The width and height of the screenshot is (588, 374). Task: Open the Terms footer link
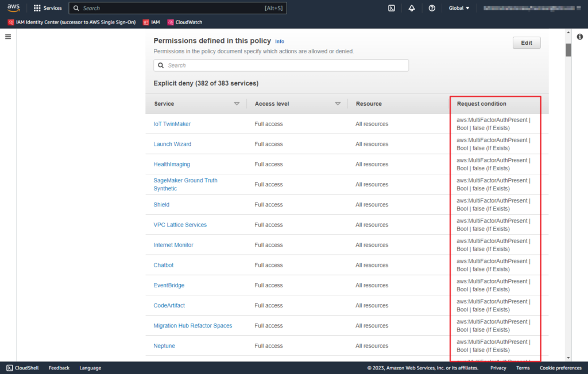pos(523,368)
